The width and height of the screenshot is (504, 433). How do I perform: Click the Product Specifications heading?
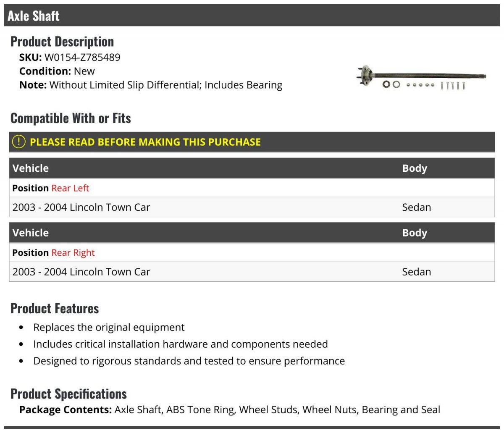pos(68,394)
